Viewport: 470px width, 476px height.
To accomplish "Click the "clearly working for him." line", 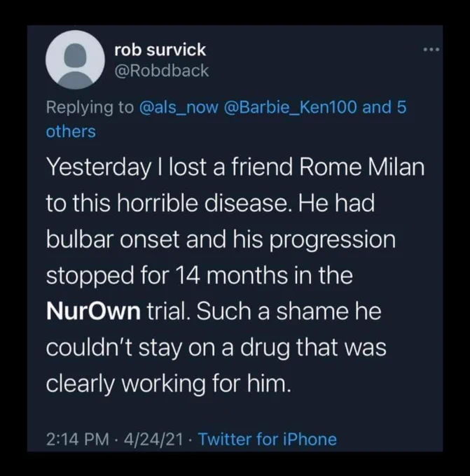I will 168,384.
